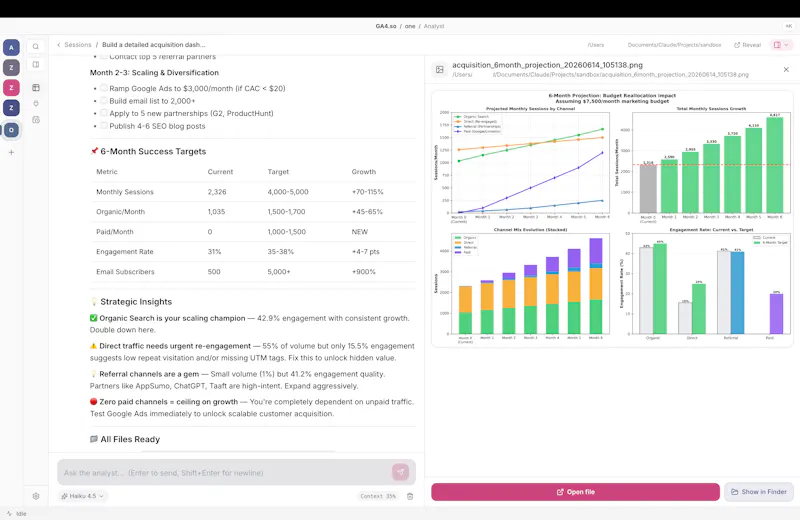Viewport: 800px width, 520px height.
Task: Click the acquisition_6month_projection filename title
Action: (547, 65)
